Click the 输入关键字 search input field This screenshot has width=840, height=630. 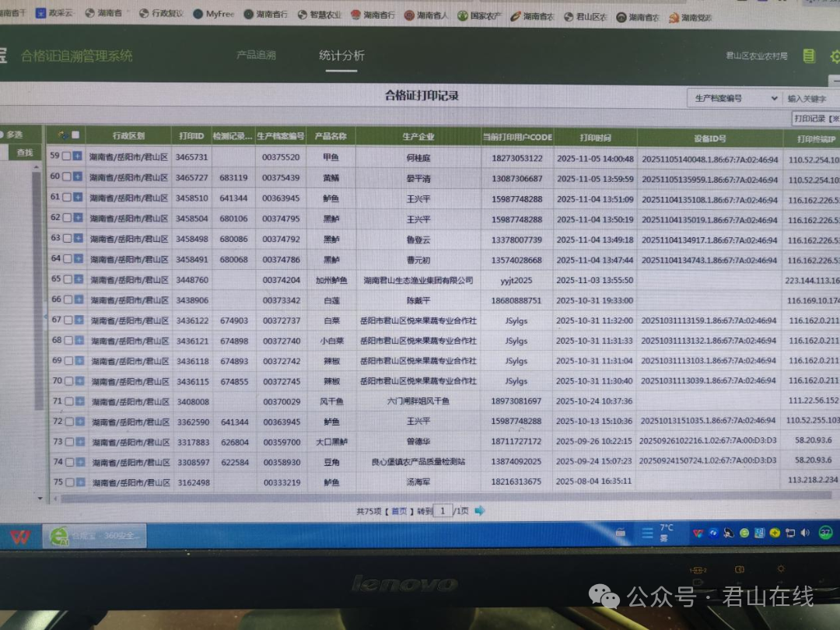811,99
